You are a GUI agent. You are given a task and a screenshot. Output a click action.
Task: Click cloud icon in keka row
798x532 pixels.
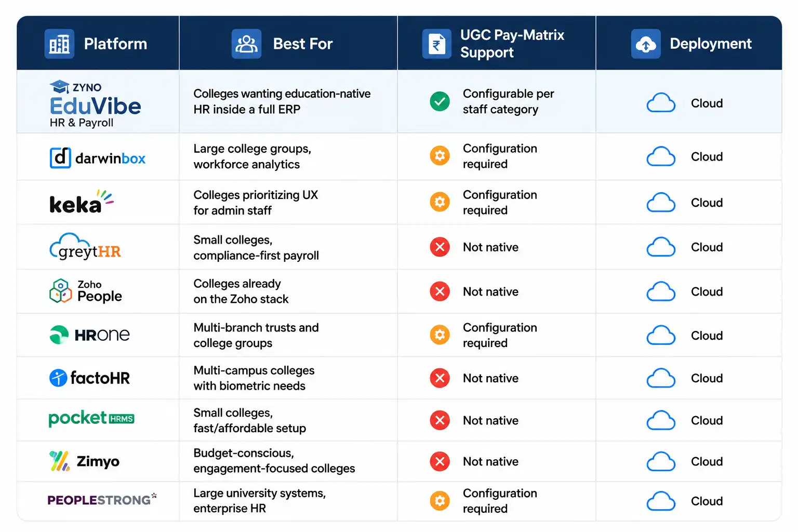[661, 203]
